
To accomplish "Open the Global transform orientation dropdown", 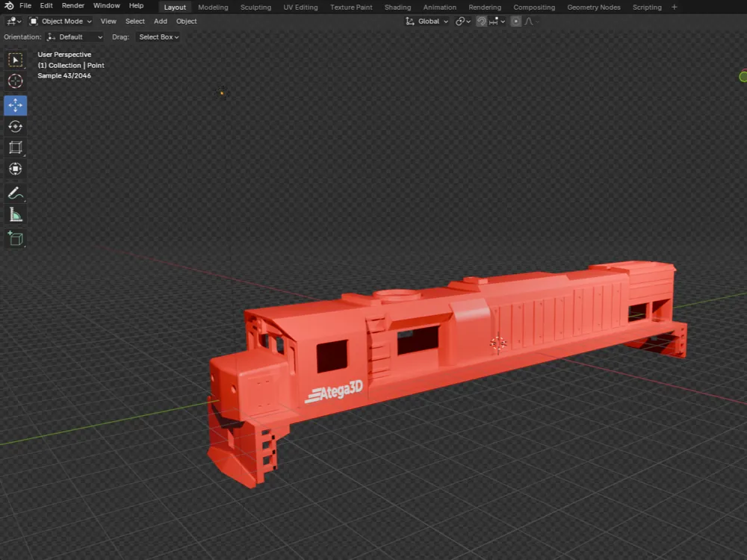I will [427, 21].
